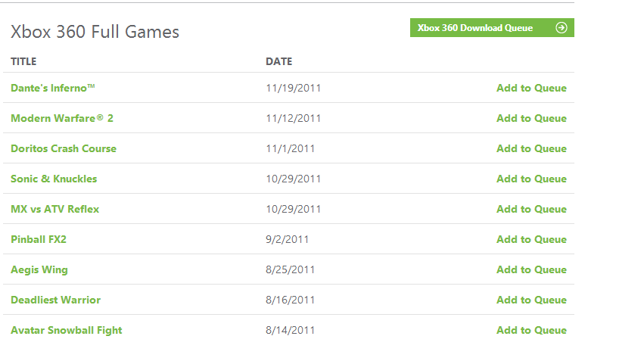This screenshot has height=361, width=644.
Task: Open Doritos Crash Course game page
Action: [x=64, y=148]
